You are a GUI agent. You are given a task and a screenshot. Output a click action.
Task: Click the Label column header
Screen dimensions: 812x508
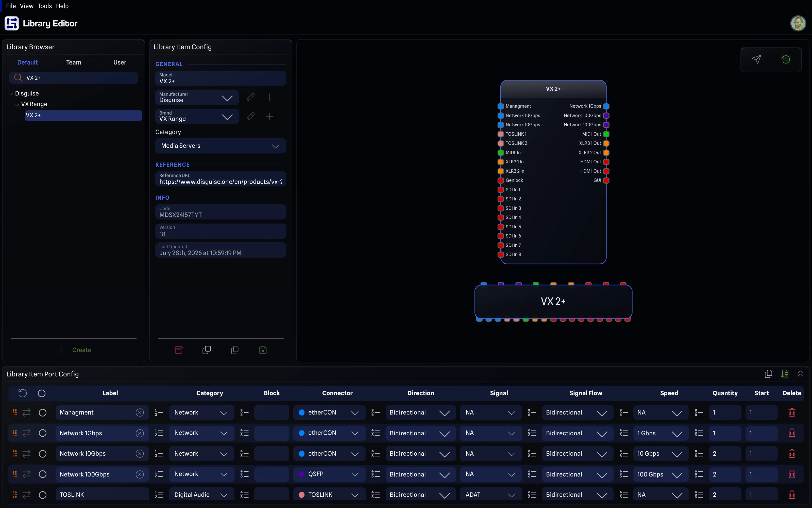[110, 393]
